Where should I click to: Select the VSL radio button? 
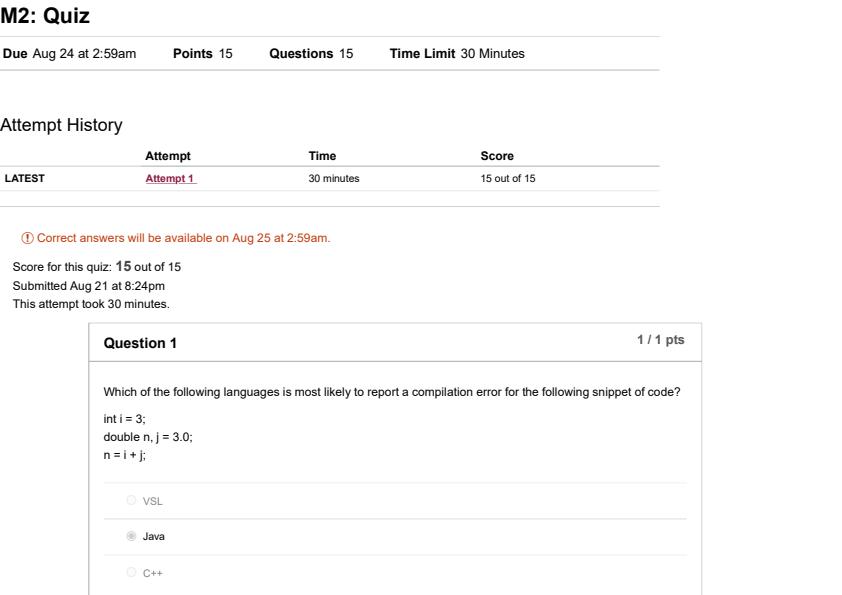pos(131,501)
